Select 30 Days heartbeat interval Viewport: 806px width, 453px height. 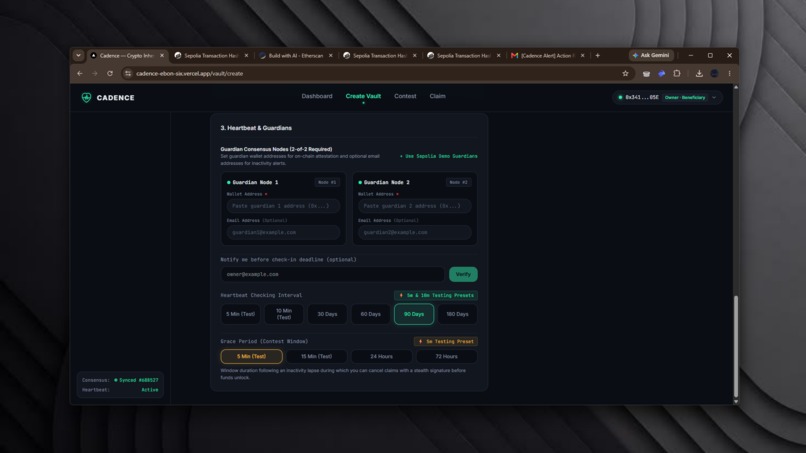[x=327, y=314]
